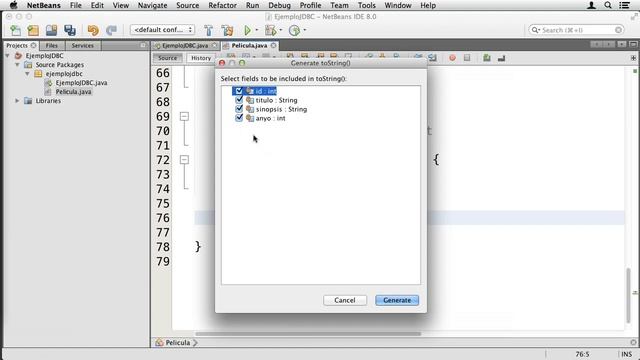
Task: Collapse the ejemplojdbc package node
Action: (x=27, y=73)
